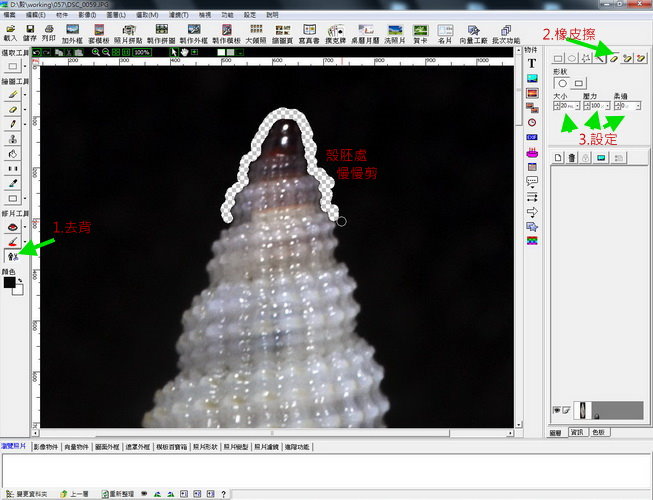This screenshot has width=653, height=500.
Task: Click the Text (T) object tool
Action: pos(531,63)
